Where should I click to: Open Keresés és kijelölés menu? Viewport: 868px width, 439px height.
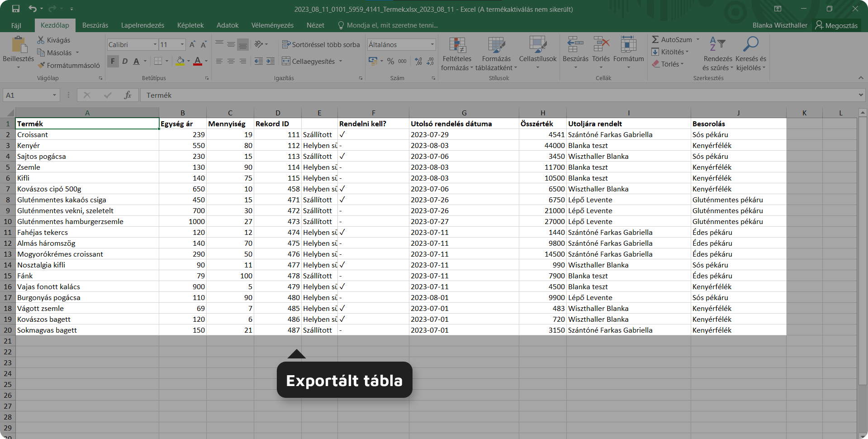pos(751,54)
